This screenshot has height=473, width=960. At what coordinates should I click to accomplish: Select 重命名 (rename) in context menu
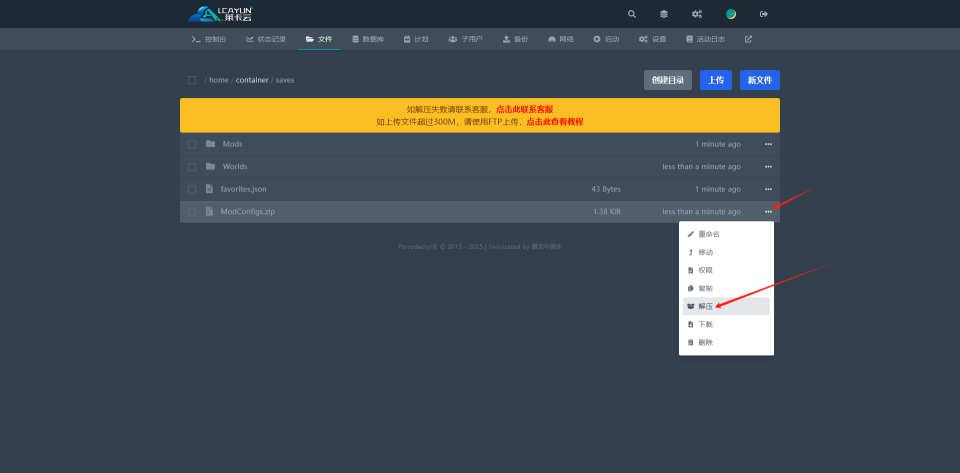click(708, 234)
